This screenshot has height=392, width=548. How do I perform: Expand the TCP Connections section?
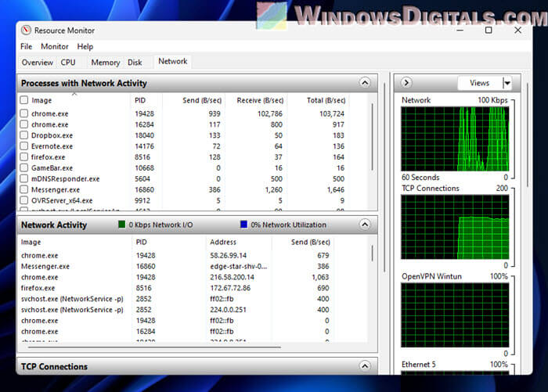click(365, 366)
